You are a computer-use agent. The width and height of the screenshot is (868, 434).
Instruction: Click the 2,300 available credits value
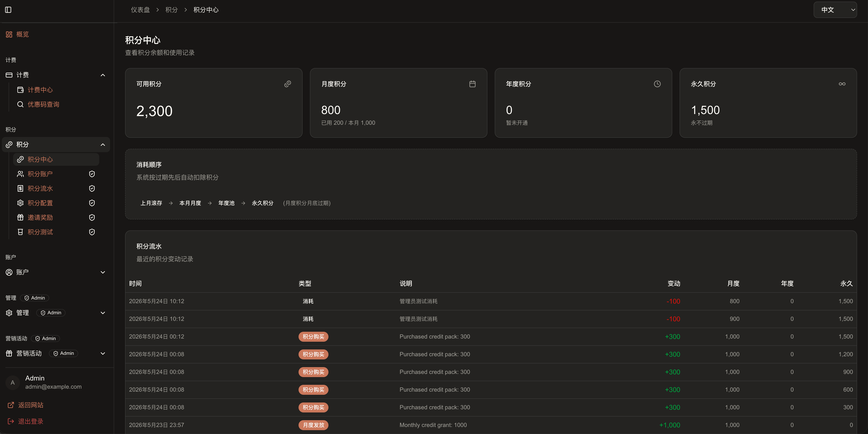pos(154,111)
